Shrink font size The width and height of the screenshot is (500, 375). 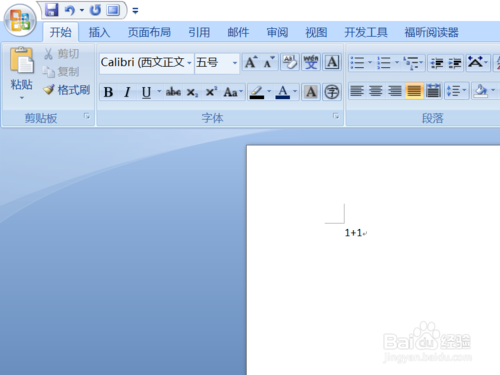point(269,62)
